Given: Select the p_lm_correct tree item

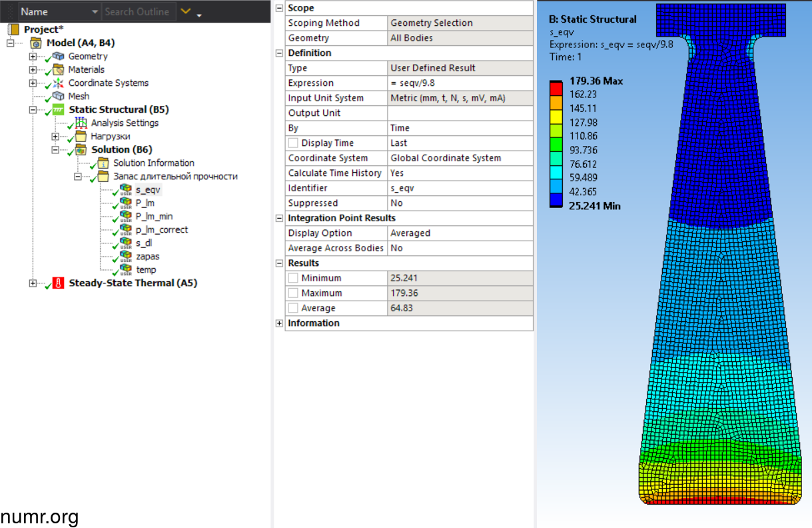Looking at the screenshot, I should click(161, 230).
